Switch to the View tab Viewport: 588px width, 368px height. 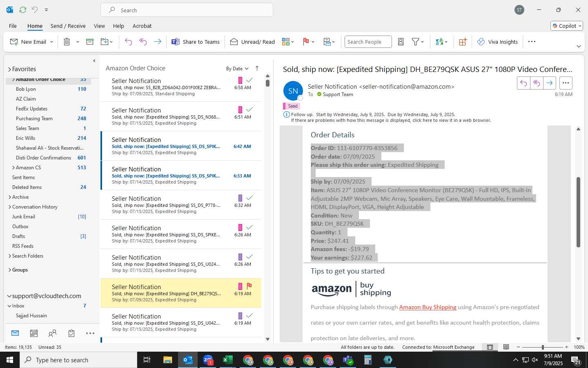[99, 26]
